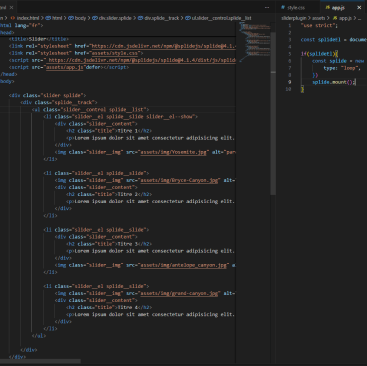Open the assets/img/Bryce-Canyon.jpg image path
Viewport: 367px width, 366px height.
coord(179,180)
